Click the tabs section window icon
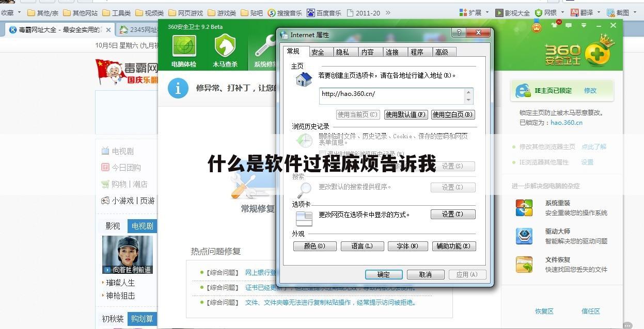Viewport: 644px width, 329px height. [304, 219]
